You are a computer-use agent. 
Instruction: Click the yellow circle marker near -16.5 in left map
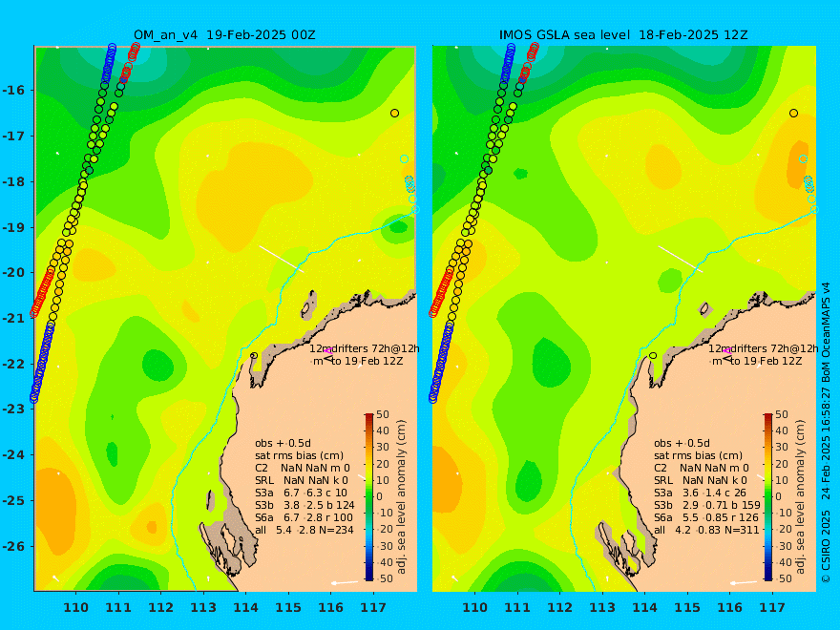[x=395, y=113]
